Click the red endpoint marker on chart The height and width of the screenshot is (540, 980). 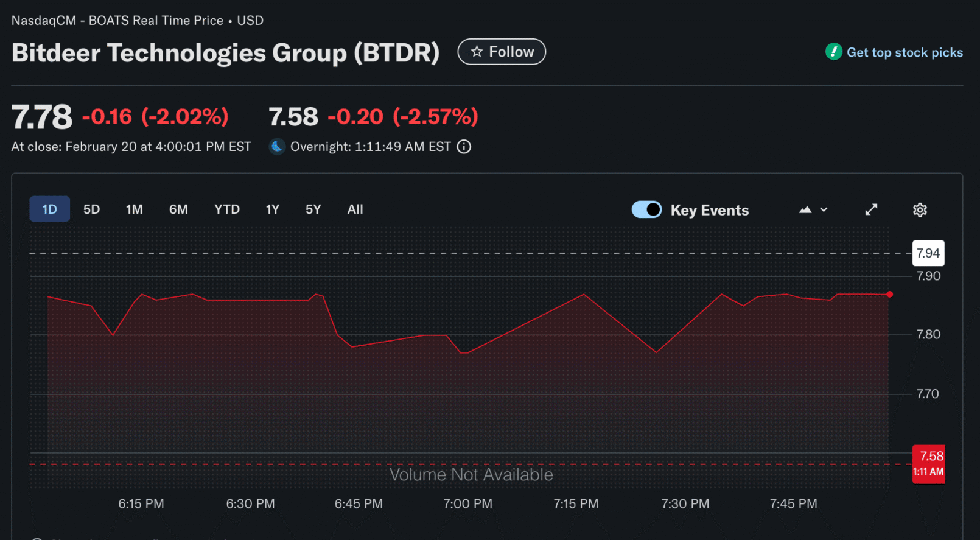coord(889,295)
